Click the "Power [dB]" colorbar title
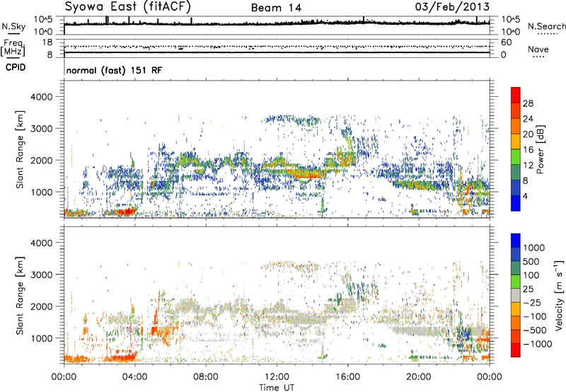This screenshot has height=392, width=566. coord(541,149)
